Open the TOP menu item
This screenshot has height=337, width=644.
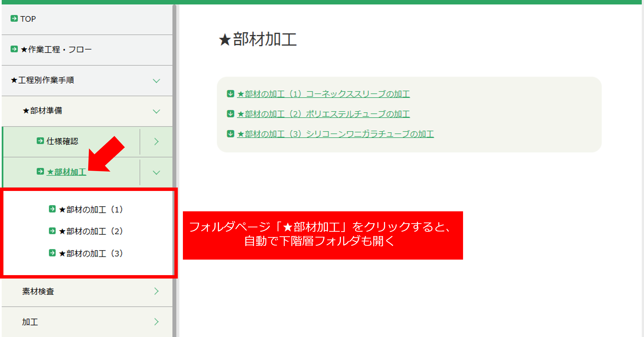(x=28, y=19)
